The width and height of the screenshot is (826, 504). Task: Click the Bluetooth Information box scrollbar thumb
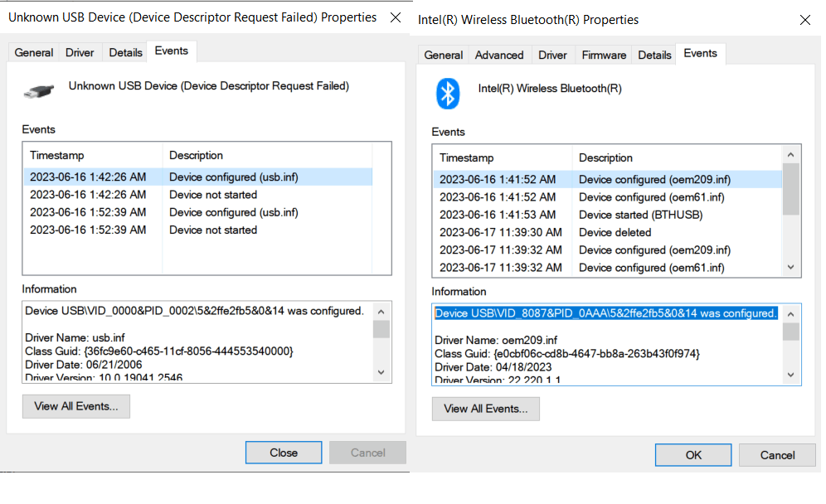tap(790, 332)
